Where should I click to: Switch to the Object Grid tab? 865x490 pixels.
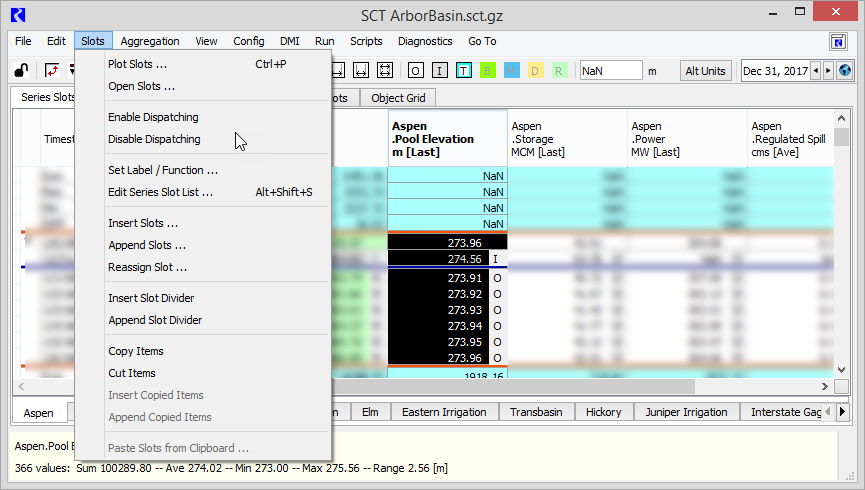[x=398, y=98]
